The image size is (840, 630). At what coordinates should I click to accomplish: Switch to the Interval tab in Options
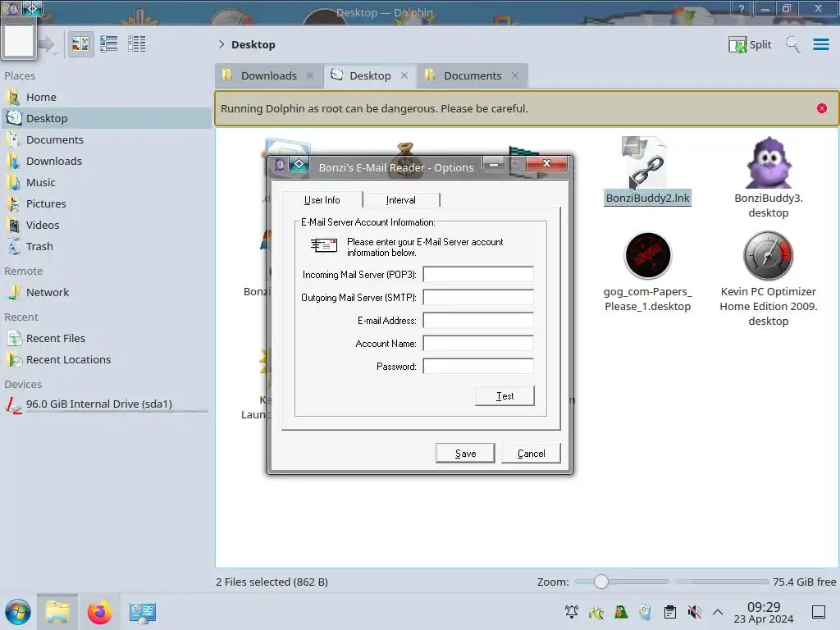click(400, 200)
